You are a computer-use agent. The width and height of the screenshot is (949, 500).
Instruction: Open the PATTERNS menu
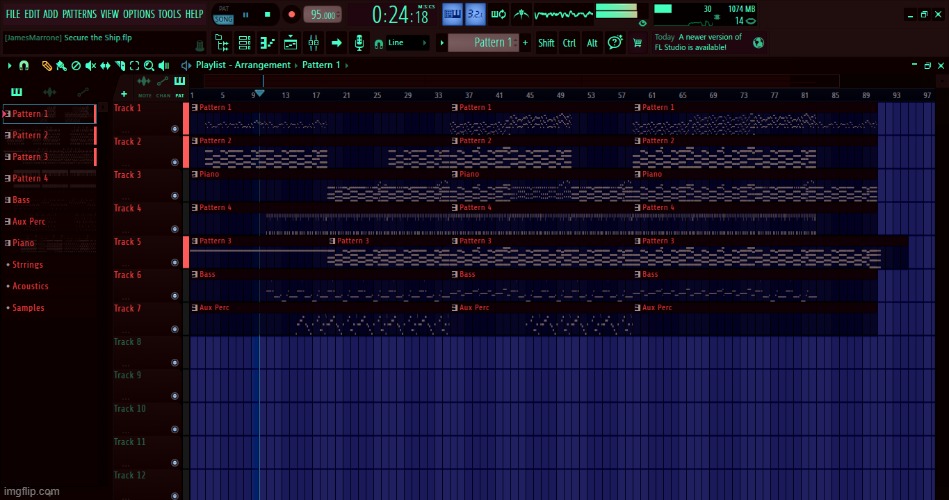pos(79,14)
